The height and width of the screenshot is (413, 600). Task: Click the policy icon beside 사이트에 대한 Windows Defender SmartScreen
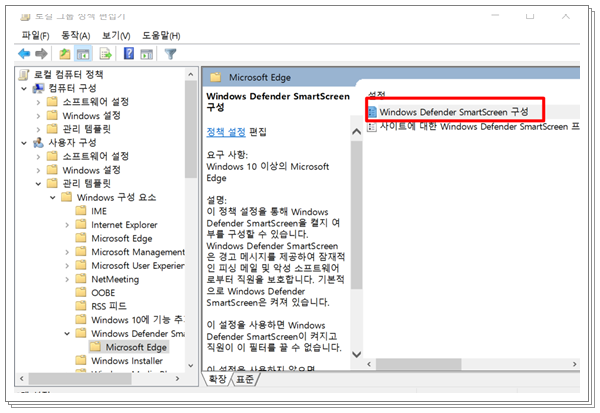(371, 127)
